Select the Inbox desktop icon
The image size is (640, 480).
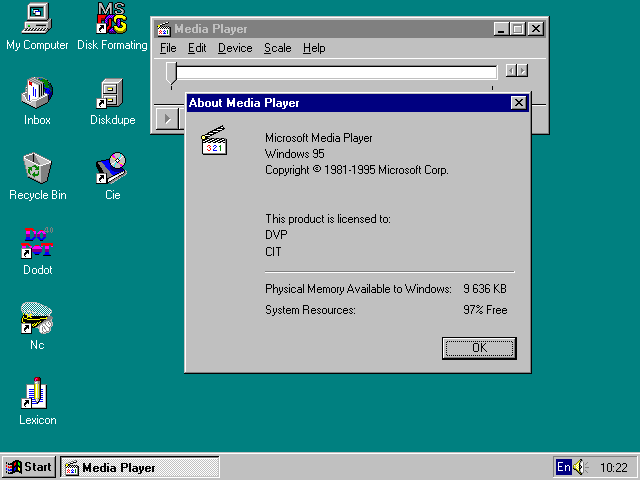point(37,94)
